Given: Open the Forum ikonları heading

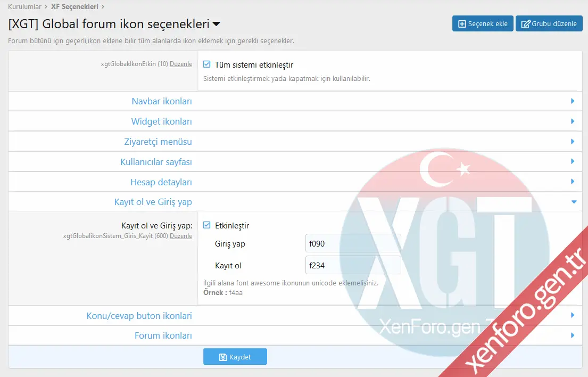Looking at the screenshot, I should pos(163,335).
